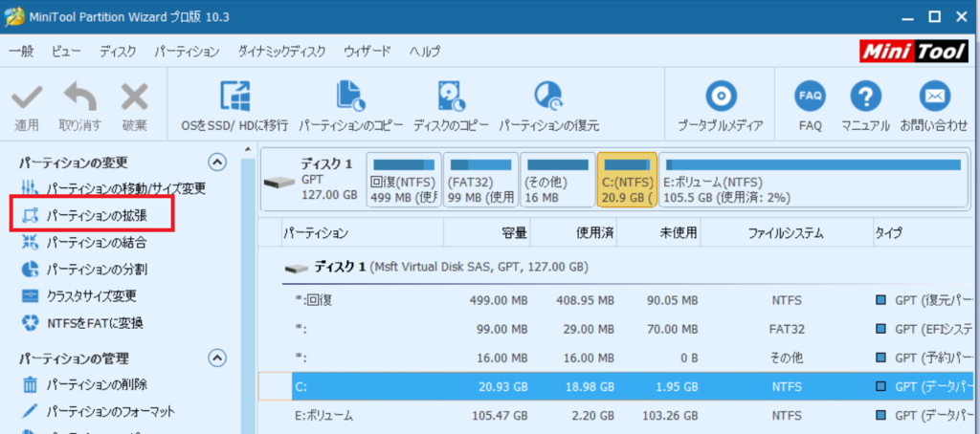Open the パーティション menu
Screen dimensions: 980x434
click(x=187, y=52)
